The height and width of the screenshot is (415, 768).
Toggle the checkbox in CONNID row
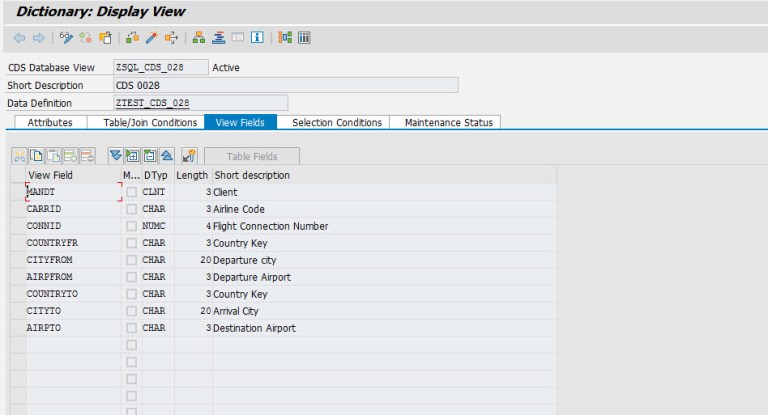131,226
